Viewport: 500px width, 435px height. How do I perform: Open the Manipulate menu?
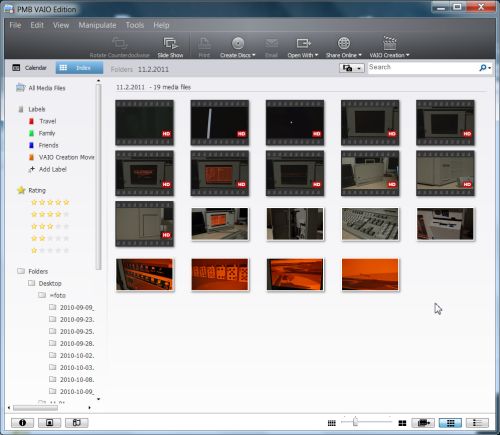point(97,25)
